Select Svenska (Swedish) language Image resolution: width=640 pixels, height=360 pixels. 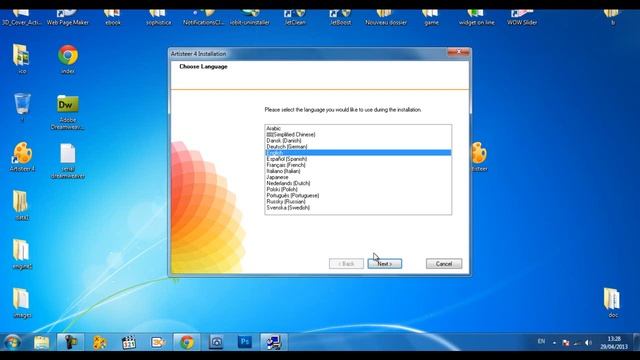point(358,208)
